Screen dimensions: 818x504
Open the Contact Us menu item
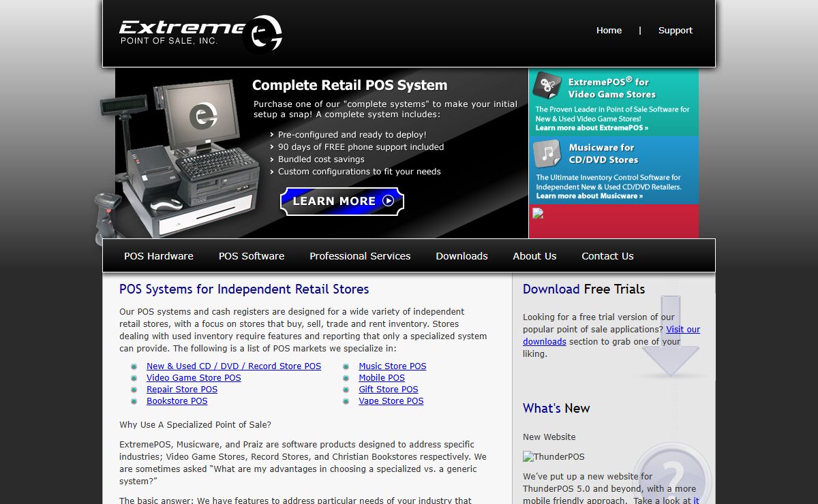(607, 256)
